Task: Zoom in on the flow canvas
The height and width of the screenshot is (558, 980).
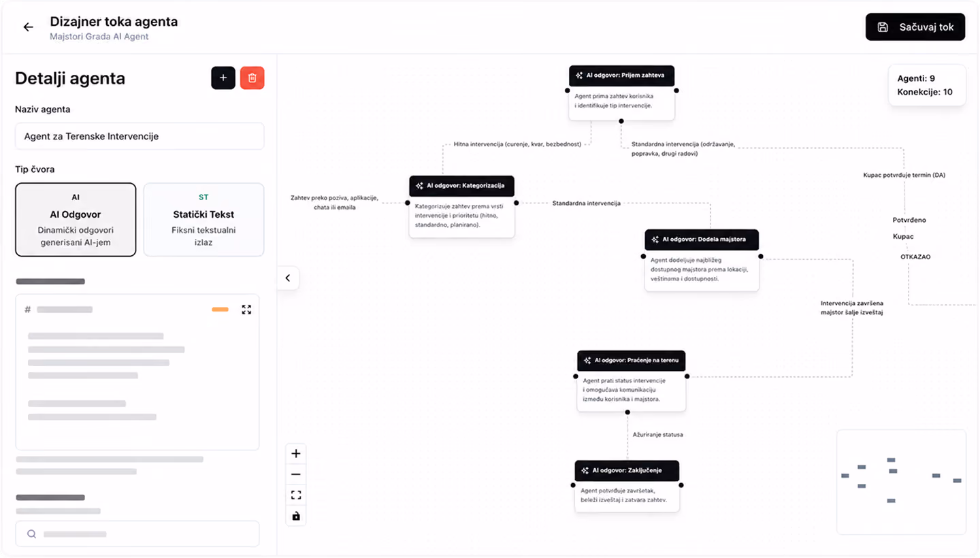Action: tap(295, 453)
